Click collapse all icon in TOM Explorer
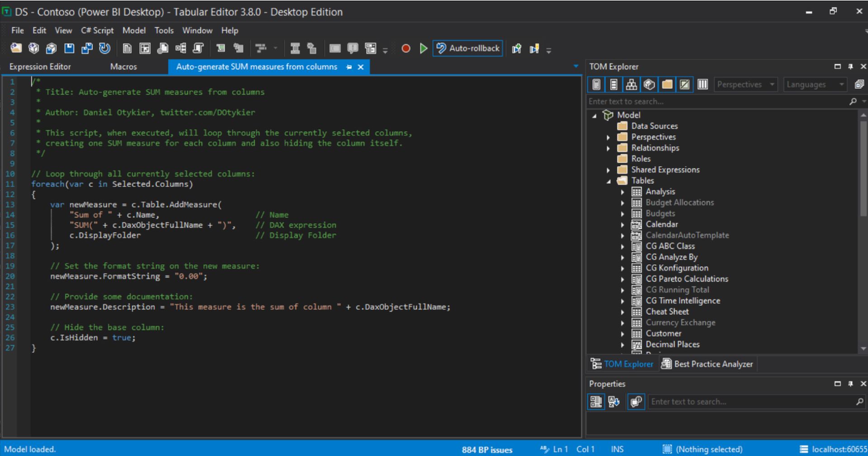The image size is (868, 456). tap(859, 85)
